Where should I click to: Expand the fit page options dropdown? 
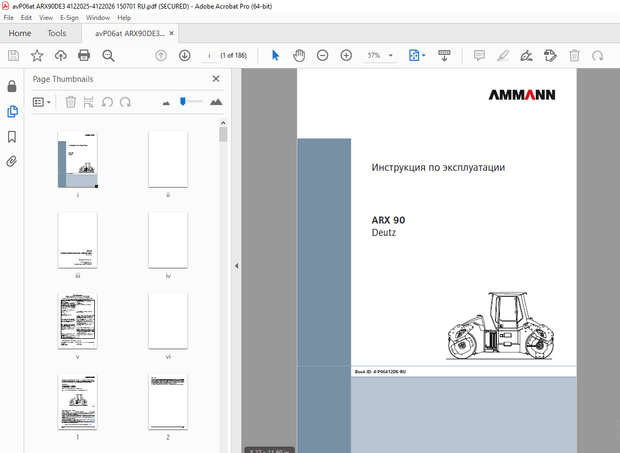point(424,55)
